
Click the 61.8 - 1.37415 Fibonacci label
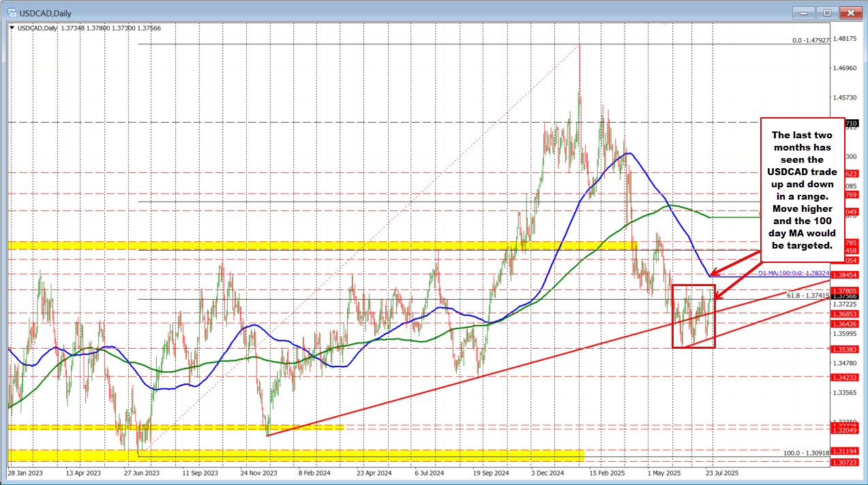coord(807,296)
